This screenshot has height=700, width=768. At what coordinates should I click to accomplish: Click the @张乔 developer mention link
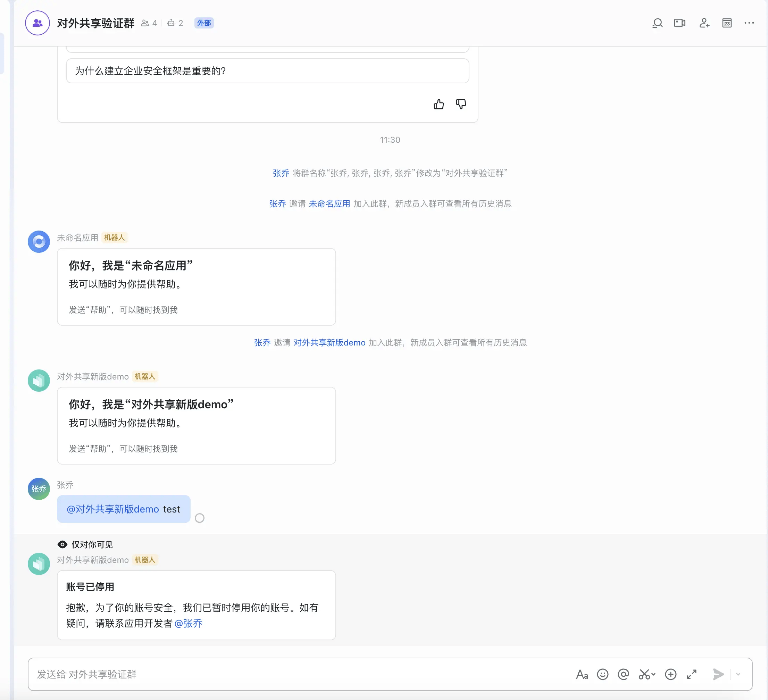188,623
